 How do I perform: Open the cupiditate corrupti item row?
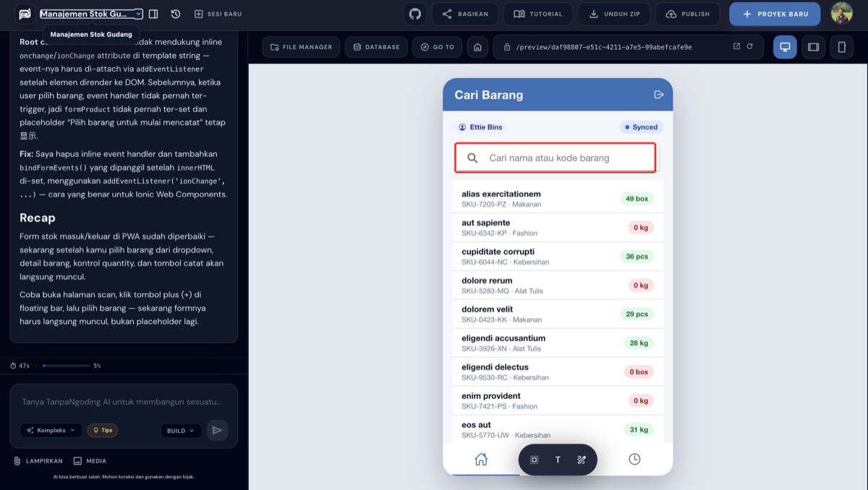click(558, 256)
